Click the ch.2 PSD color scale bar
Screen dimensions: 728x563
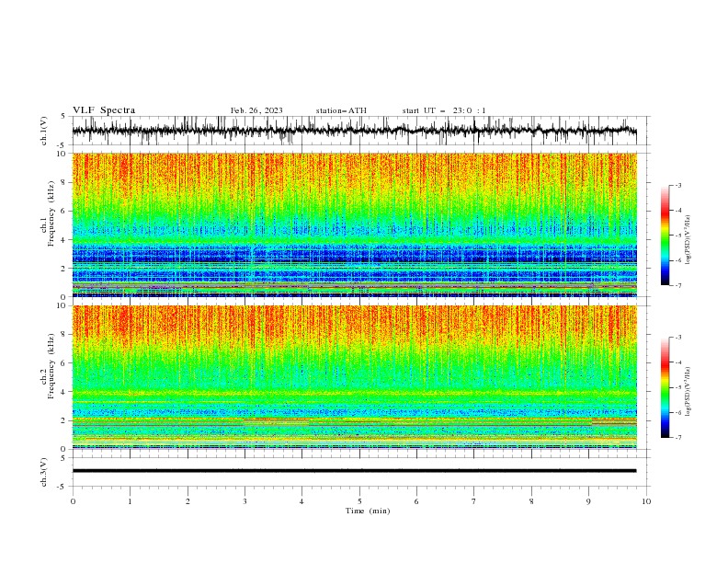click(x=665, y=387)
